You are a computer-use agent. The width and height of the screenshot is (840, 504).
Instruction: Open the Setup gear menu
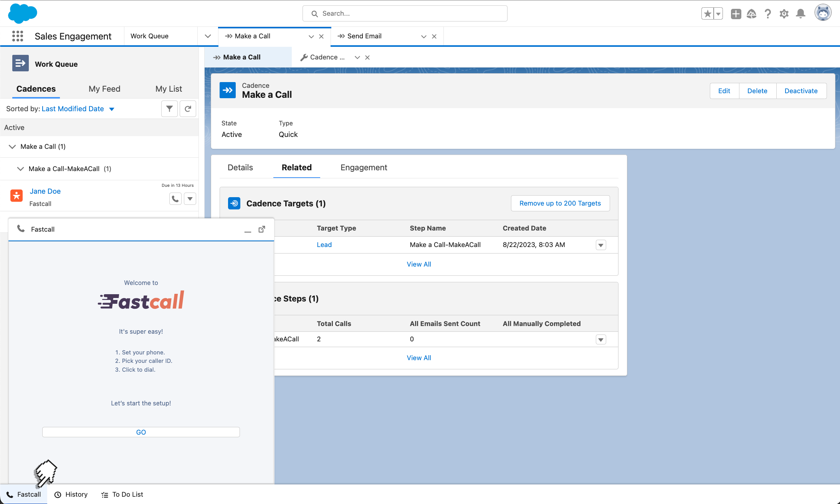[x=784, y=14]
